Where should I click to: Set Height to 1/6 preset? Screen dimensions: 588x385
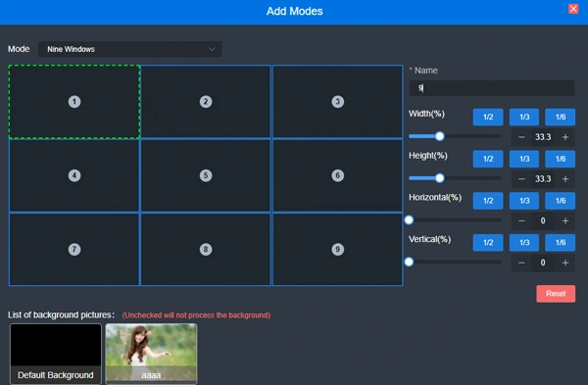pyautogui.click(x=561, y=159)
